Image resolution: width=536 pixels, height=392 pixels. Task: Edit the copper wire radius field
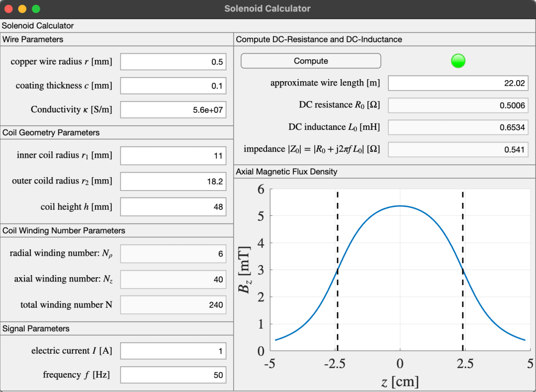point(173,62)
